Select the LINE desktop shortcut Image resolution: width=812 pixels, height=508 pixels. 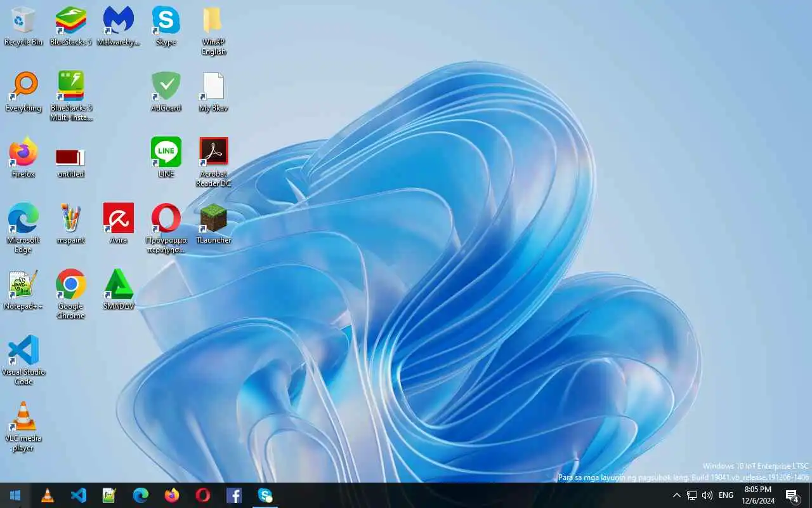pos(166,158)
